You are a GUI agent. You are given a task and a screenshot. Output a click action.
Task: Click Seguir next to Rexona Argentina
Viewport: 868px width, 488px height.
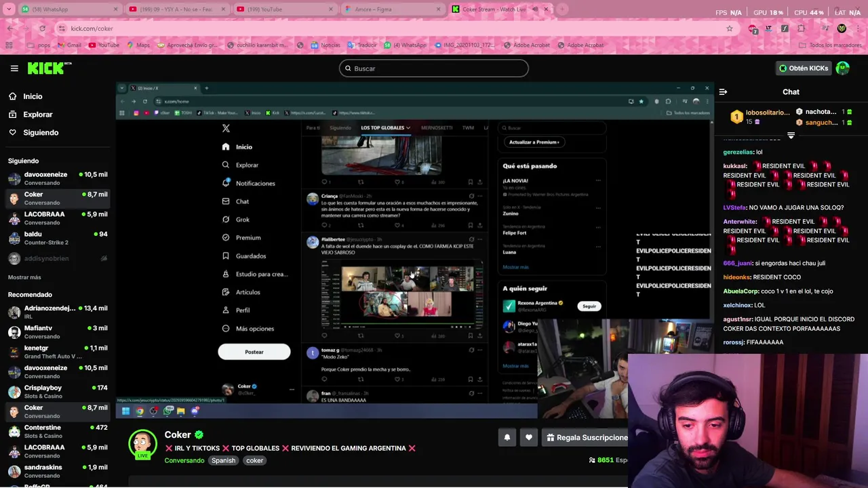589,306
